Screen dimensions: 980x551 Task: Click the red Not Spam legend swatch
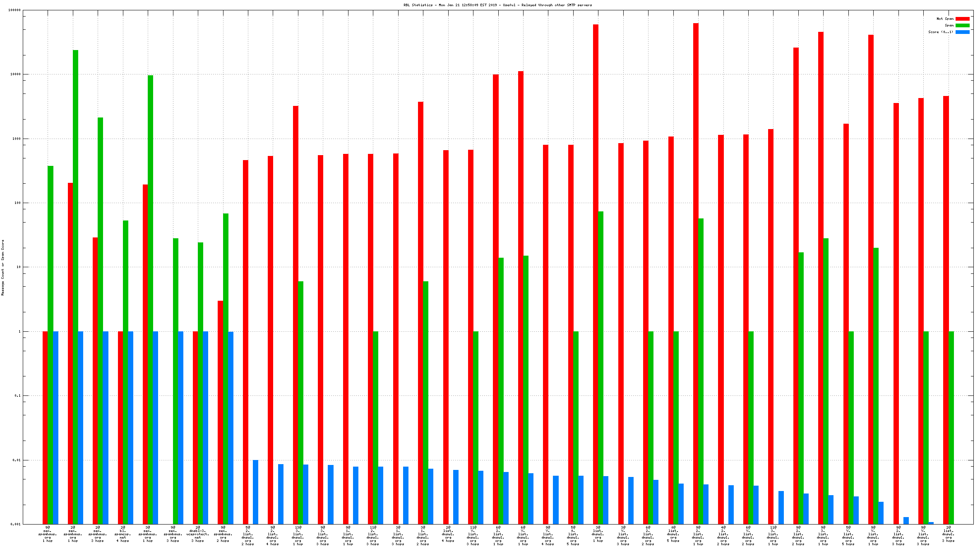point(962,19)
